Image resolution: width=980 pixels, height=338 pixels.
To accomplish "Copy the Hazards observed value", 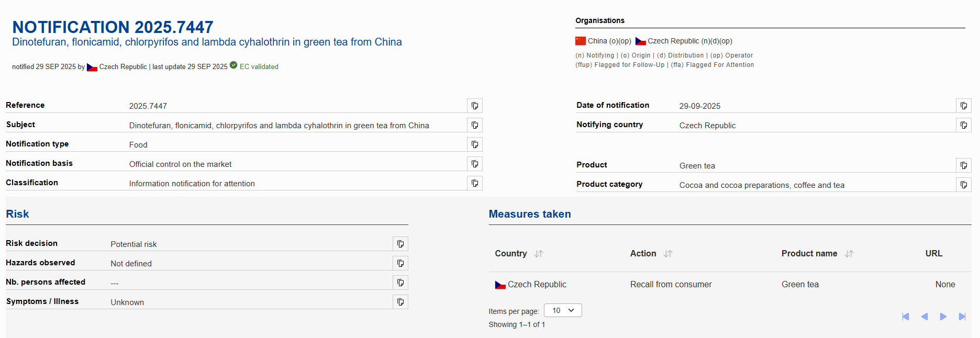I will (x=400, y=263).
